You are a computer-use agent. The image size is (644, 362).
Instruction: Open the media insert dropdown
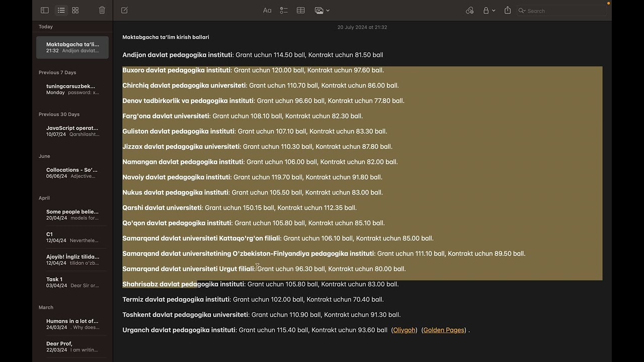(322, 10)
